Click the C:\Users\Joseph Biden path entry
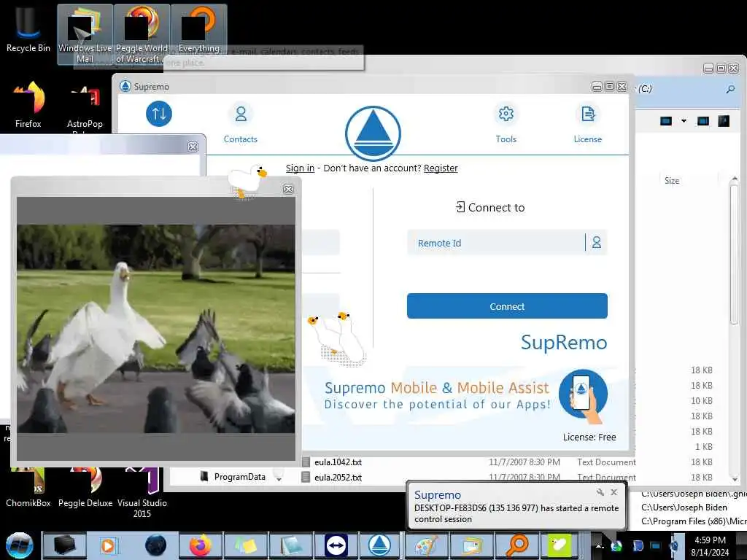The height and width of the screenshot is (560, 747). 684,507
